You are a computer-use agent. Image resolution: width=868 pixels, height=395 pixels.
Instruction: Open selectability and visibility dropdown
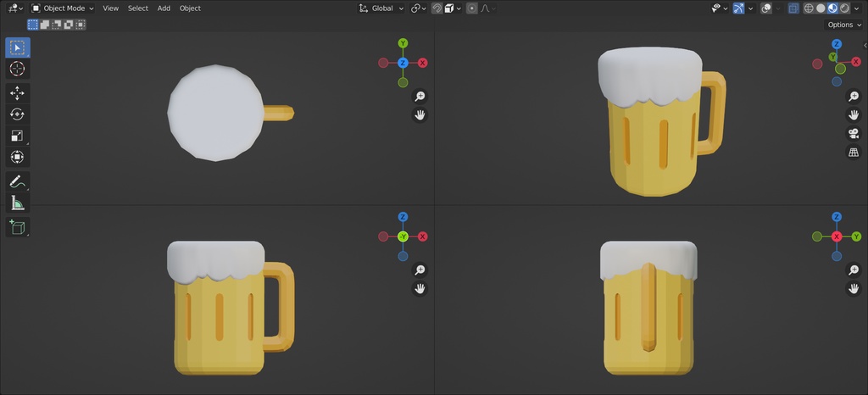coord(720,8)
